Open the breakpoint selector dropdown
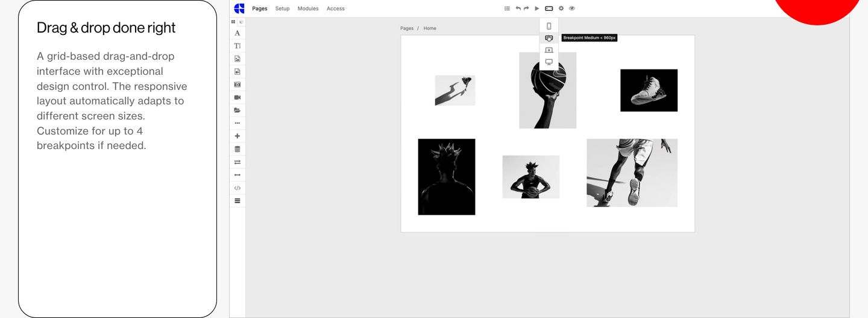The image size is (868, 318). coord(549,8)
